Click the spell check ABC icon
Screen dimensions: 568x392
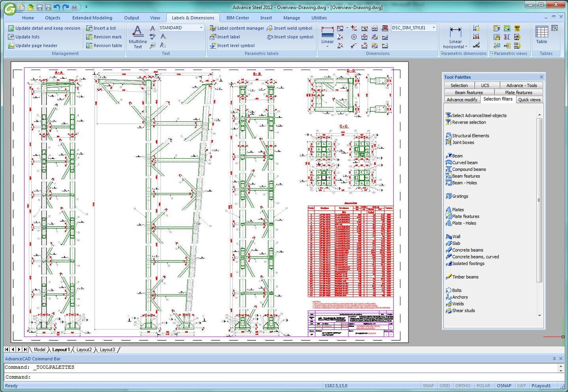click(x=152, y=37)
